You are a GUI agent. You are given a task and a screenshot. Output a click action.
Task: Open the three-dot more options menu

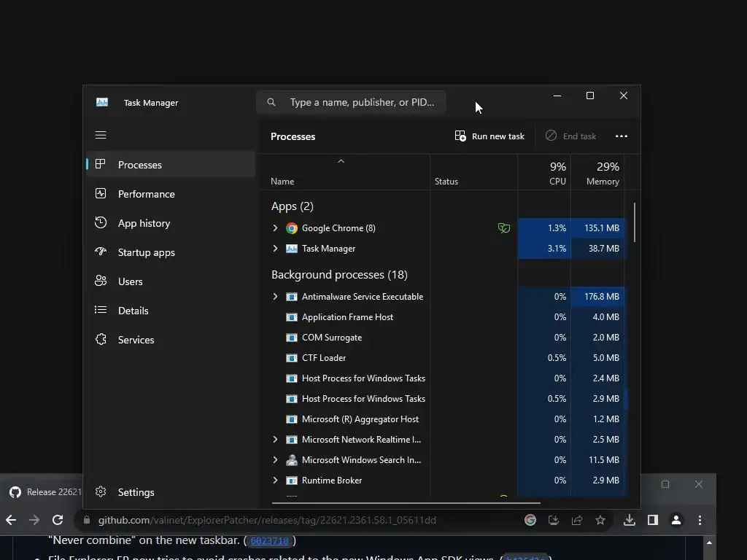(x=622, y=136)
